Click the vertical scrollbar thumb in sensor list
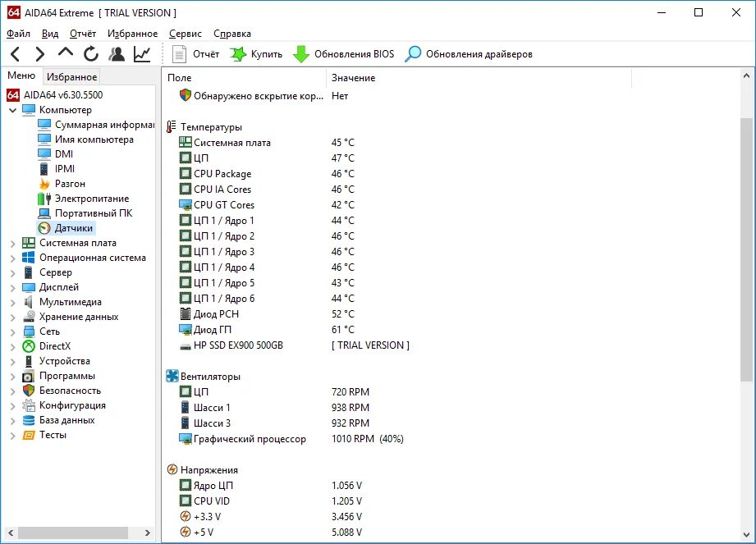Image resolution: width=756 pixels, height=544 pixels. (746, 249)
